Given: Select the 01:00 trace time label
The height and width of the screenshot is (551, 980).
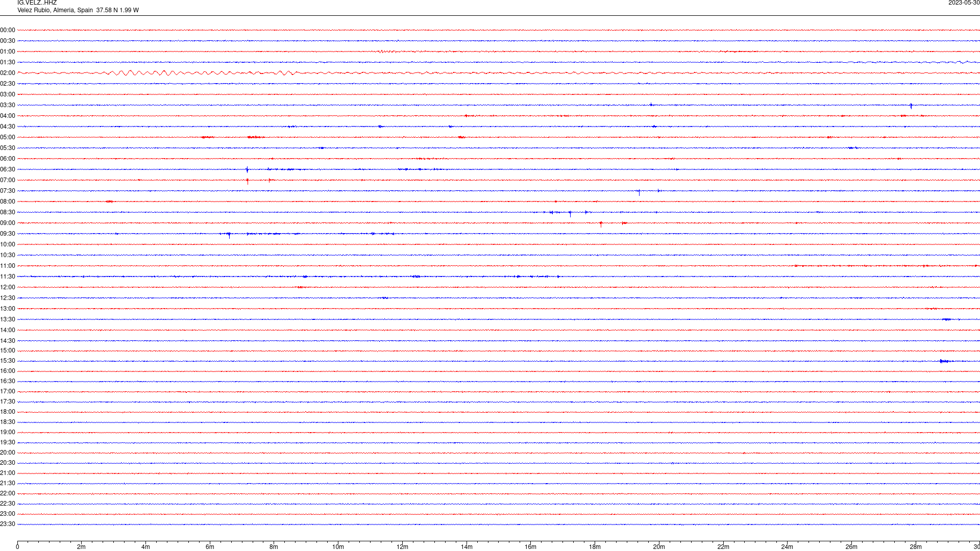Looking at the screenshot, I should coord(8,52).
